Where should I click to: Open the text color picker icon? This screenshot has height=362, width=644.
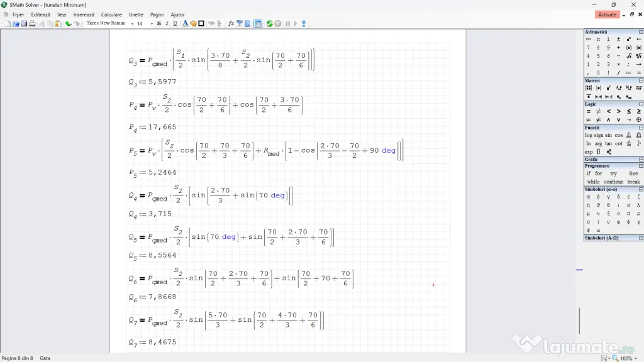(x=186, y=24)
